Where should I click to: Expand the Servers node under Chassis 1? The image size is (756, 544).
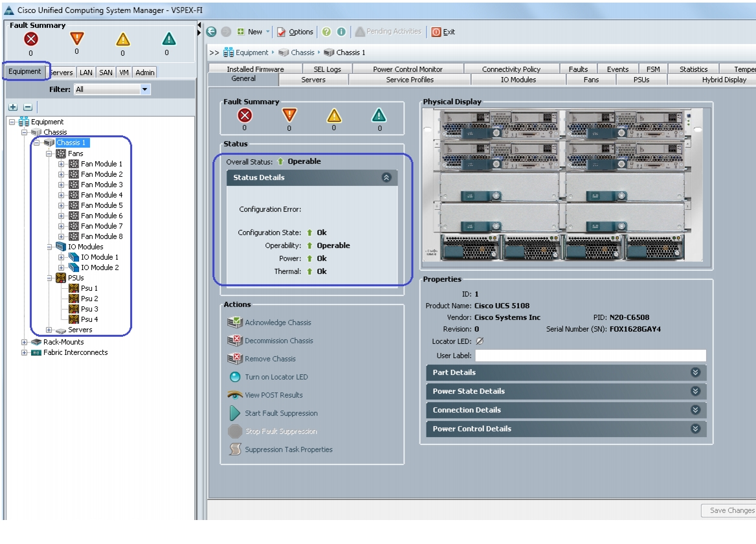click(x=49, y=330)
